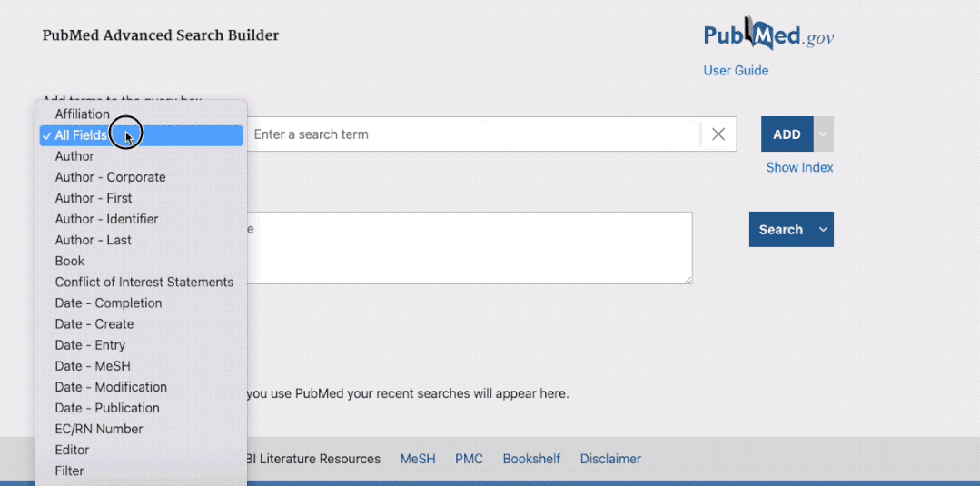Select Date - Create option
The image size is (980, 486).
click(142, 324)
